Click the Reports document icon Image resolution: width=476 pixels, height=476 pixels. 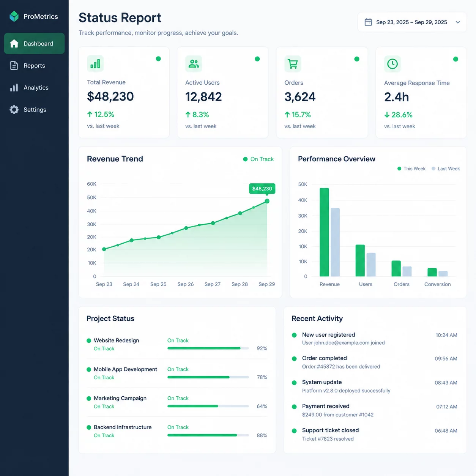pyautogui.click(x=14, y=66)
